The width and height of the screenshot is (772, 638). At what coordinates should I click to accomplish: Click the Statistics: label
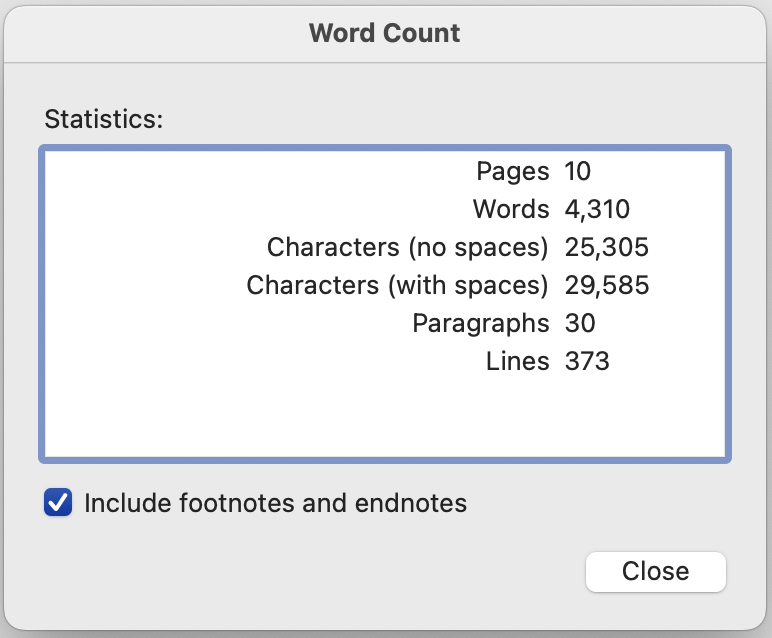point(104,119)
